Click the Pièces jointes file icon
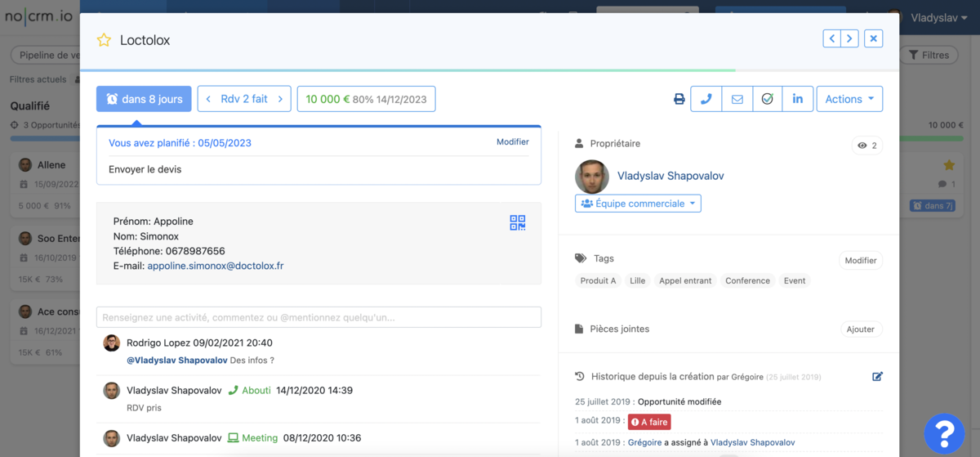Screen dimensions: 980x457 pos(580,329)
